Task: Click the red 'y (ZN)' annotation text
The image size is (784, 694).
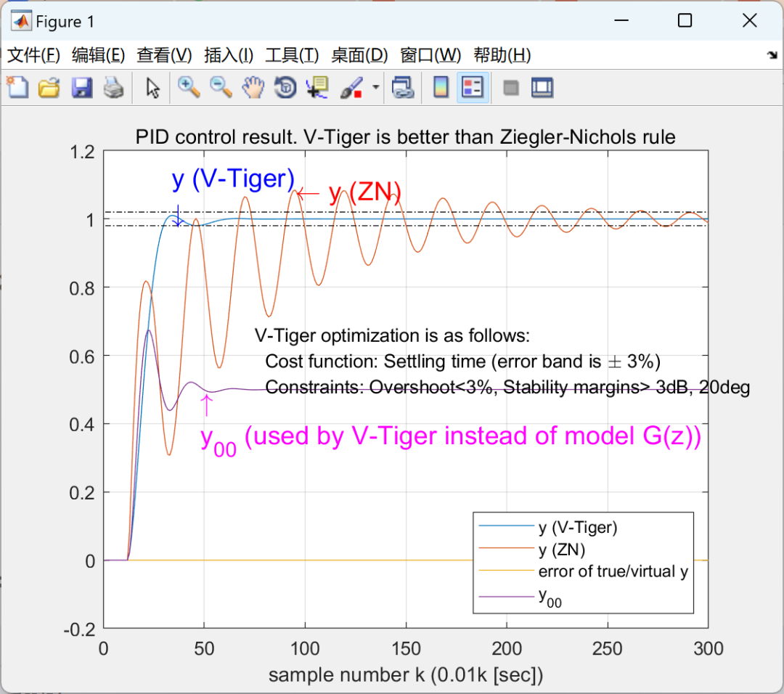Action: point(365,192)
